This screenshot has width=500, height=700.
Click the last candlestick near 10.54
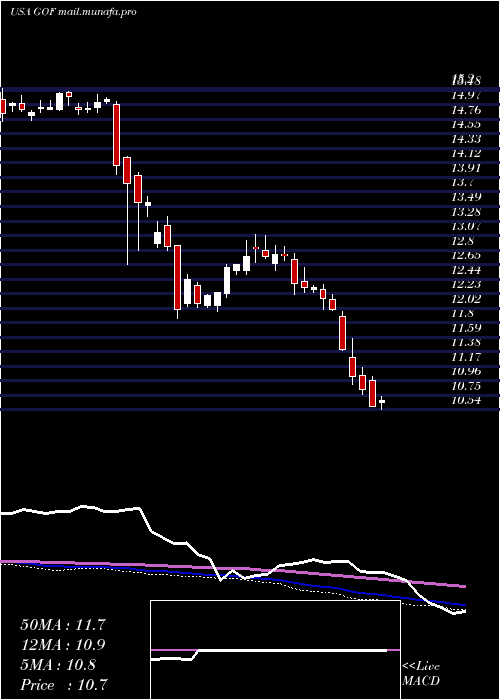(382, 402)
